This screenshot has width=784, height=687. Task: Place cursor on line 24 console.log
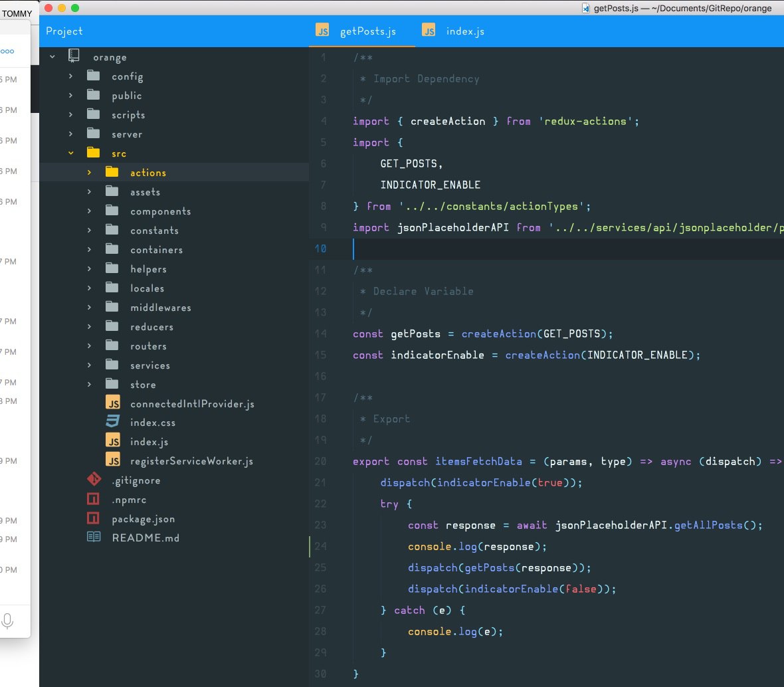pyautogui.click(x=476, y=547)
